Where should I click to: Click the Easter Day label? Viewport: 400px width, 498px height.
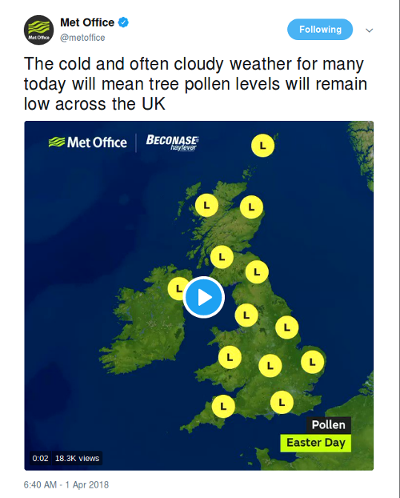pyautogui.click(x=316, y=443)
